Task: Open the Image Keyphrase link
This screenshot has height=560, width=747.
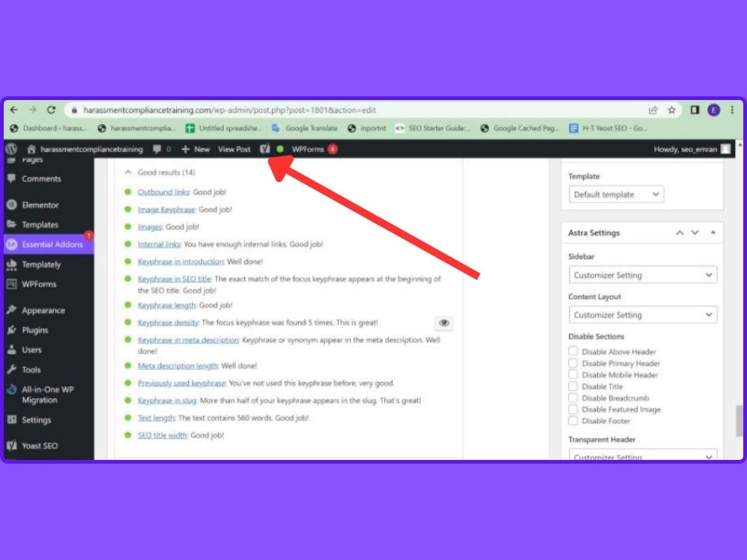Action: click(167, 210)
